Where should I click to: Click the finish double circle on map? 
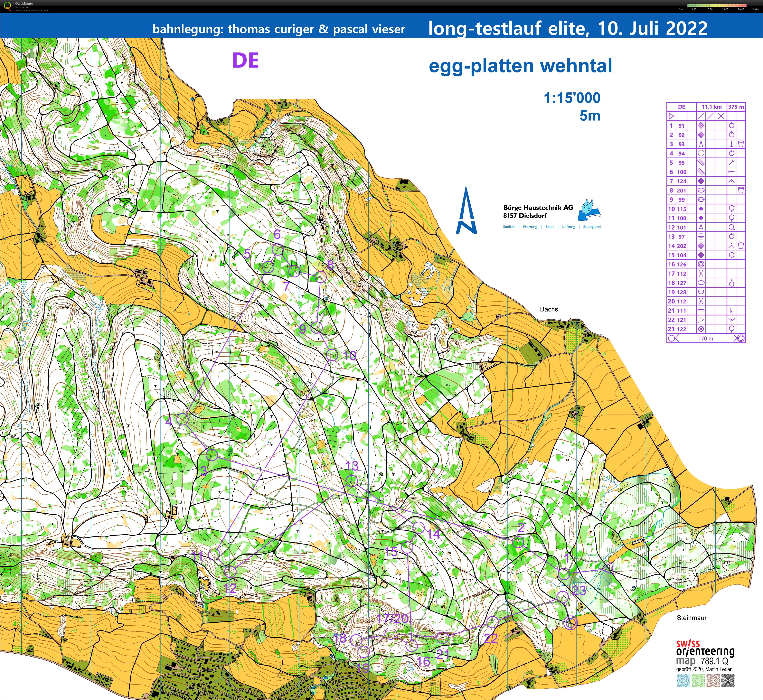570,623
